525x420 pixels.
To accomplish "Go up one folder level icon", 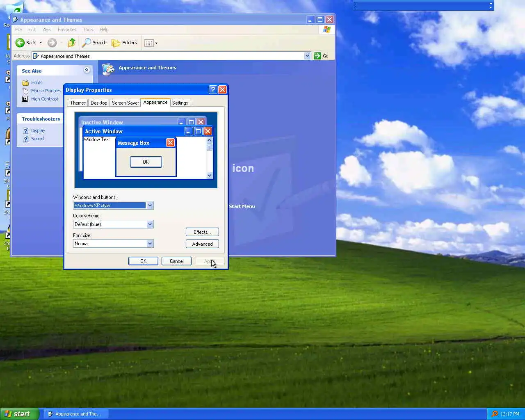I will (72, 43).
